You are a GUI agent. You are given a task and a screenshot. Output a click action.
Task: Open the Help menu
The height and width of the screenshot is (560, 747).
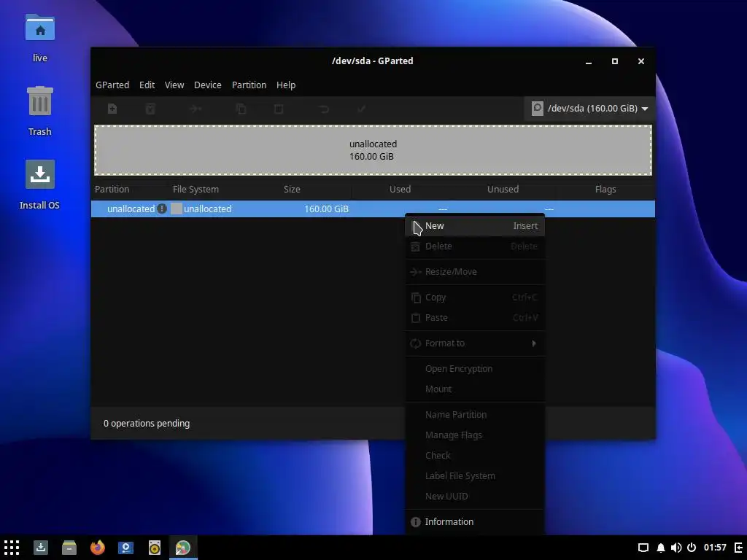286,85
